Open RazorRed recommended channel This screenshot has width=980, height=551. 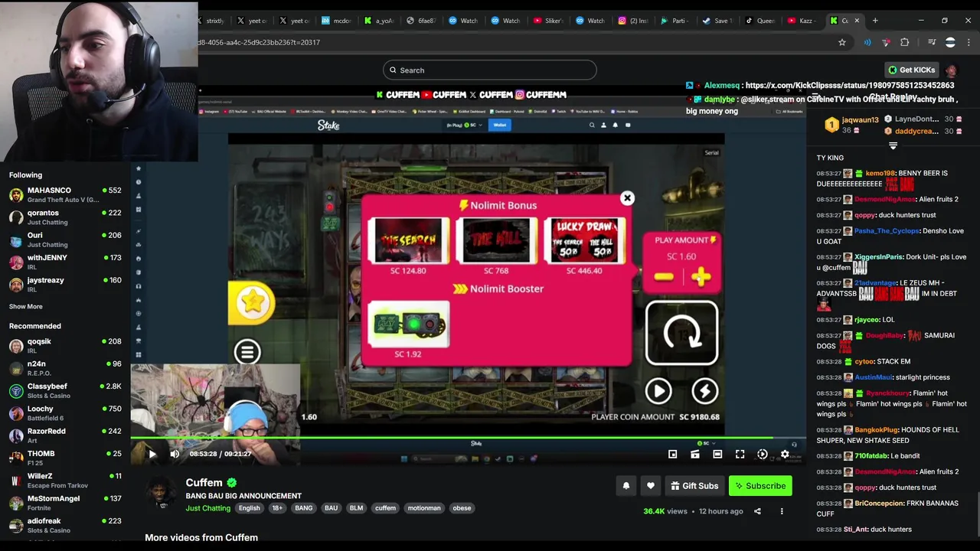pyautogui.click(x=65, y=435)
